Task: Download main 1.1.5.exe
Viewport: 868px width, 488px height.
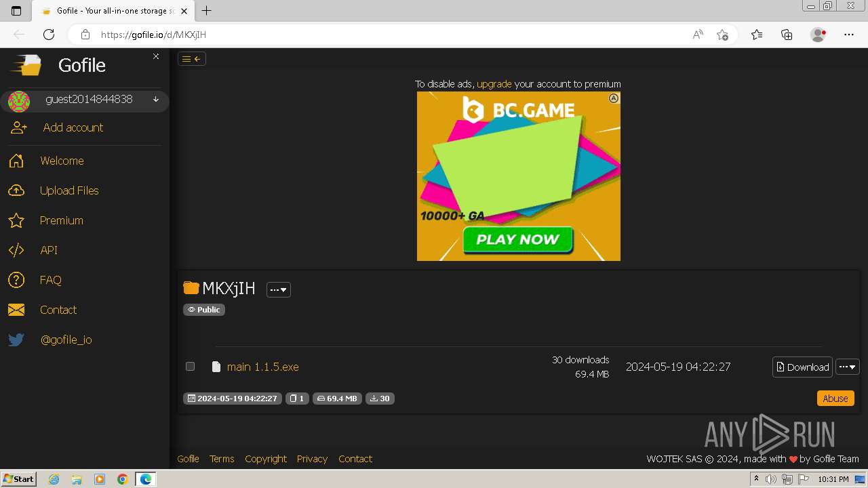Action: tap(802, 367)
